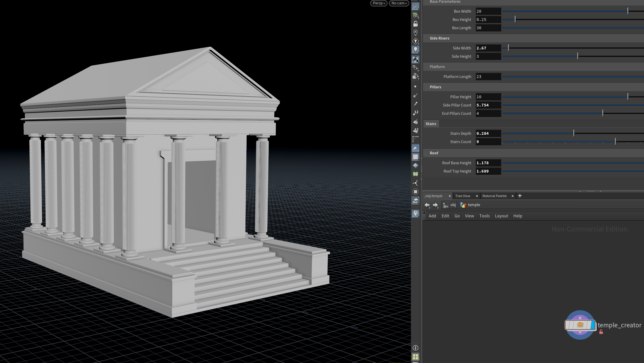Click the obj path button
Viewport: 644px width, 363px height.
[450, 205]
